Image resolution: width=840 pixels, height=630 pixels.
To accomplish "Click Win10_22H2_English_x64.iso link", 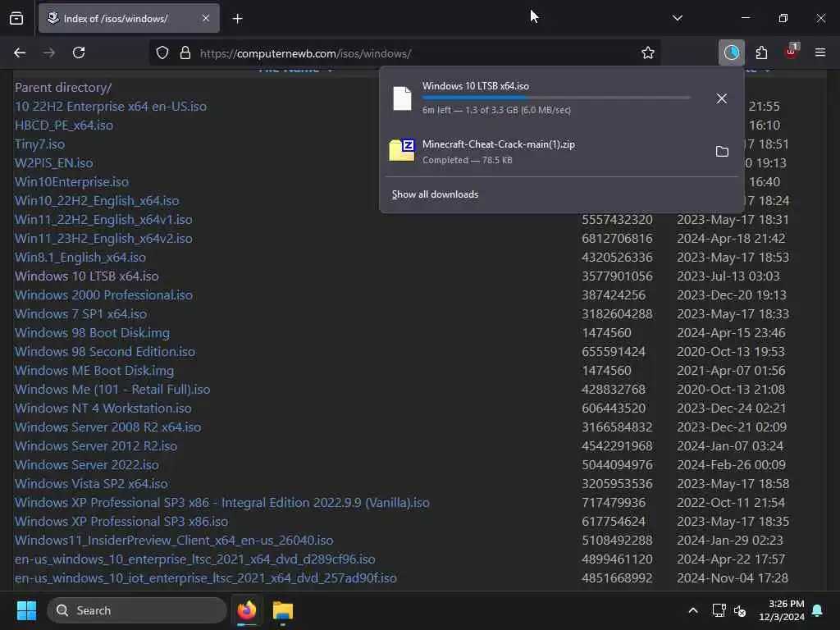I will point(97,201).
